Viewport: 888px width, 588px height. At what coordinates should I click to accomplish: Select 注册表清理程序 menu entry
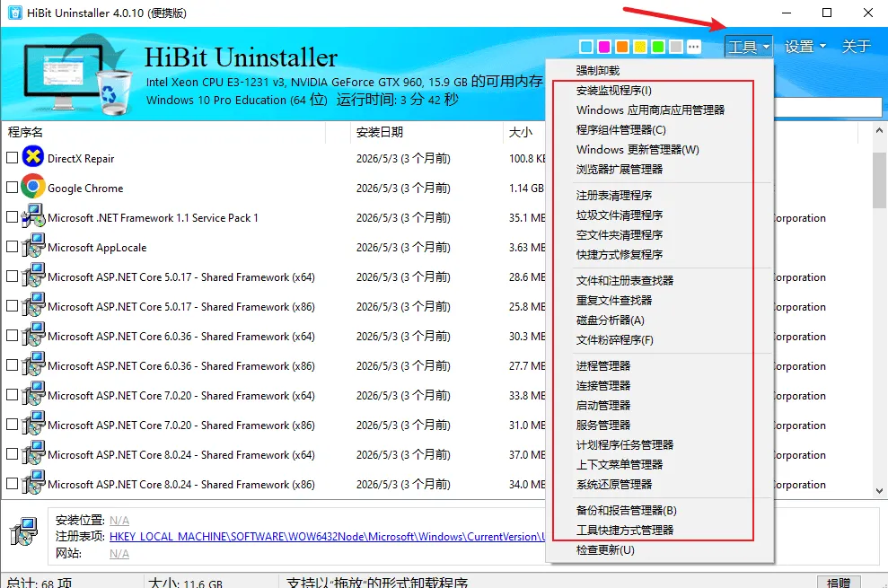tap(614, 196)
